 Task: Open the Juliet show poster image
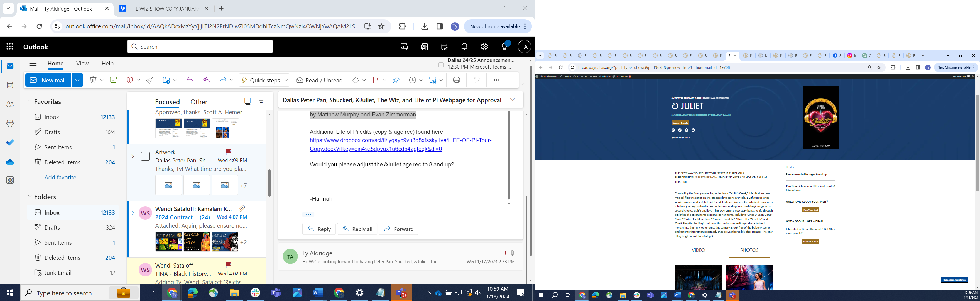click(820, 117)
